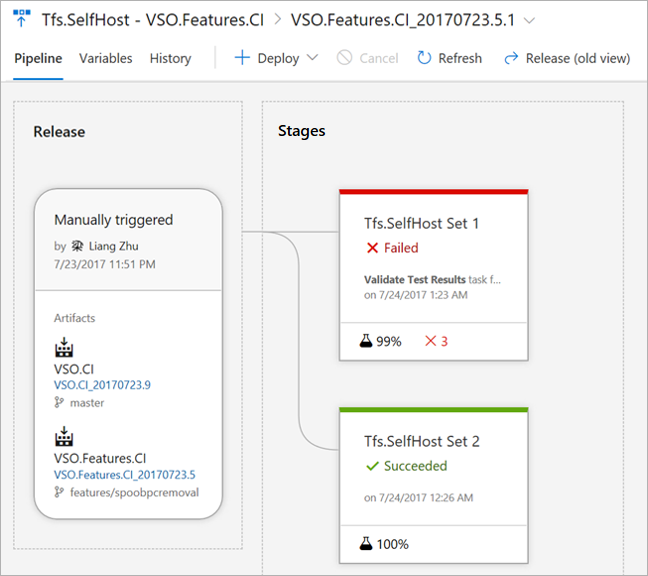This screenshot has width=648, height=576.
Task: Switch to the Variables tab
Action: coord(105,58)
